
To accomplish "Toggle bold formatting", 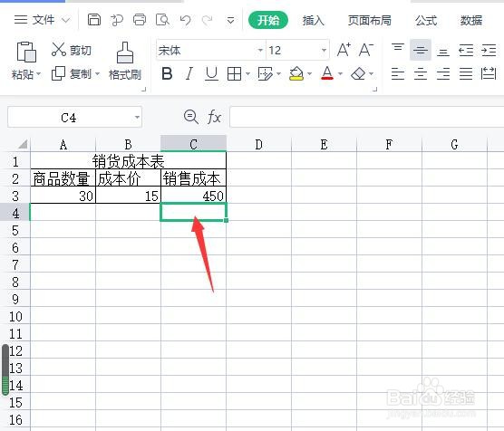I will click(167, 74).
